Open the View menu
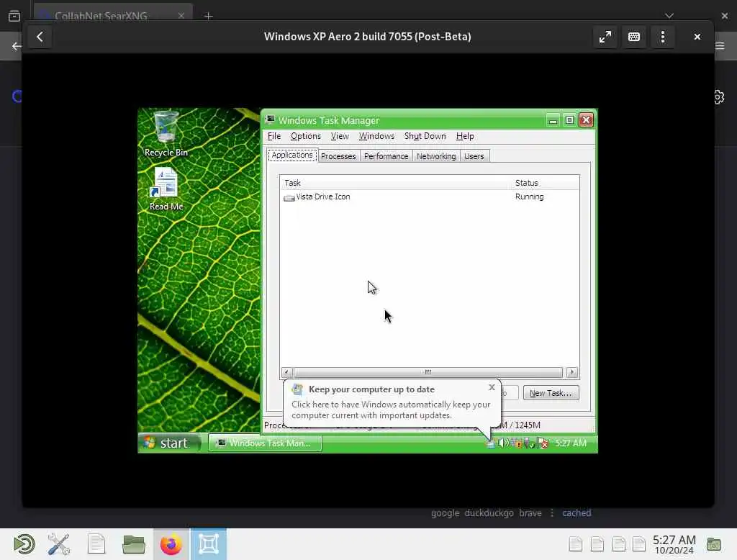Image resolution: width=737 pixels, height=560 pixels. (x=340, y=136)
